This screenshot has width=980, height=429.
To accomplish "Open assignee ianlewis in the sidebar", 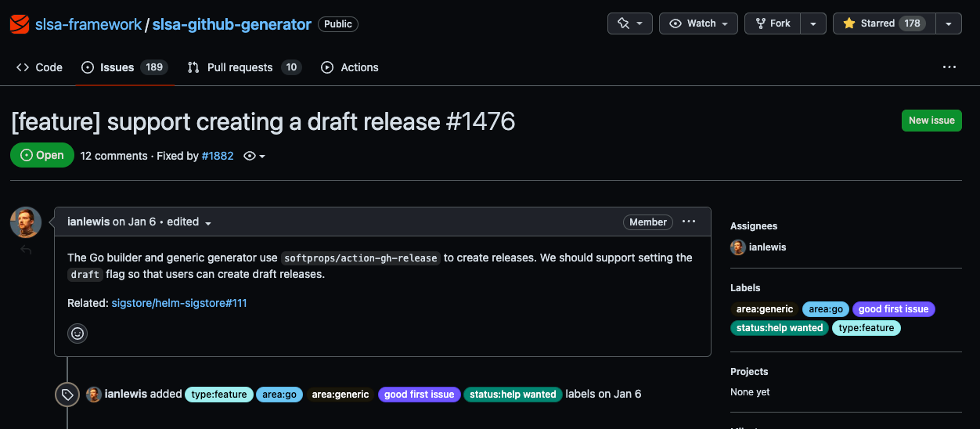I will [x=768, y=247].
